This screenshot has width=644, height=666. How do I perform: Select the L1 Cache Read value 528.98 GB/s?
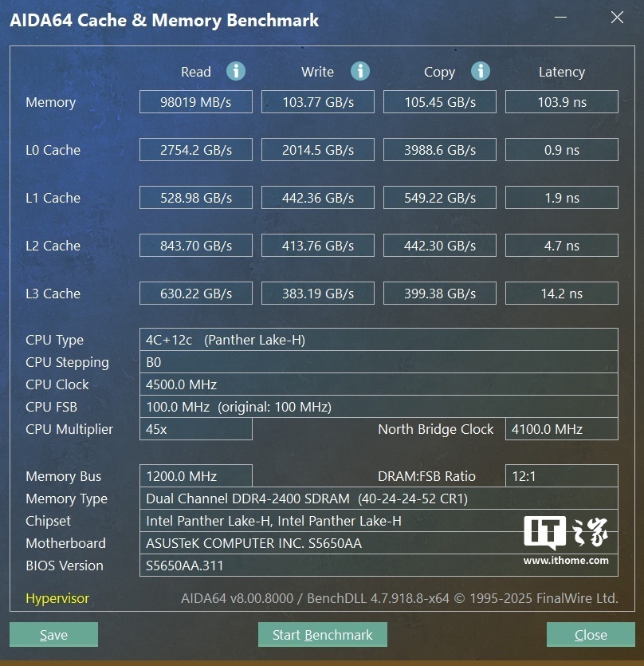point(196,198)
